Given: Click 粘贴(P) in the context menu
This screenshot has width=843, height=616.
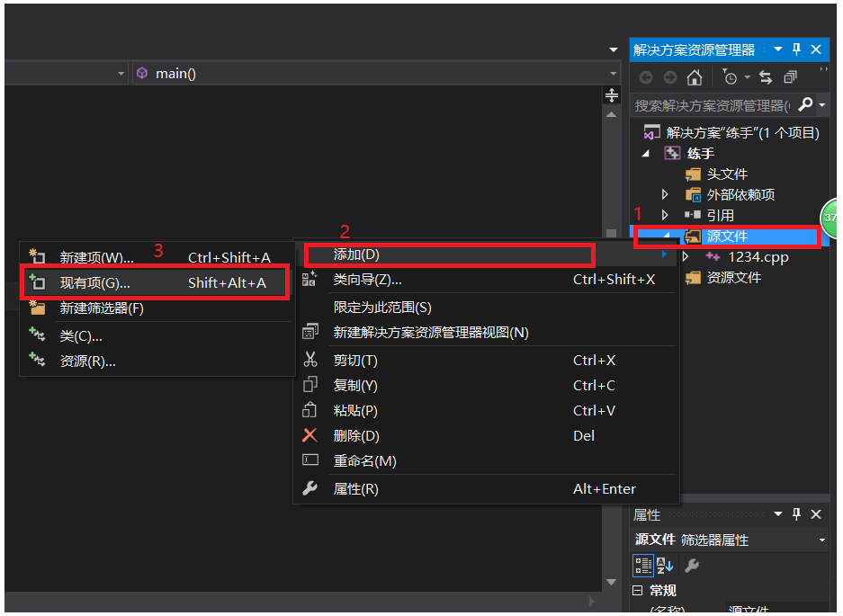Looking at the screenshot, I should pyautogui.click(x=486, y=411).
